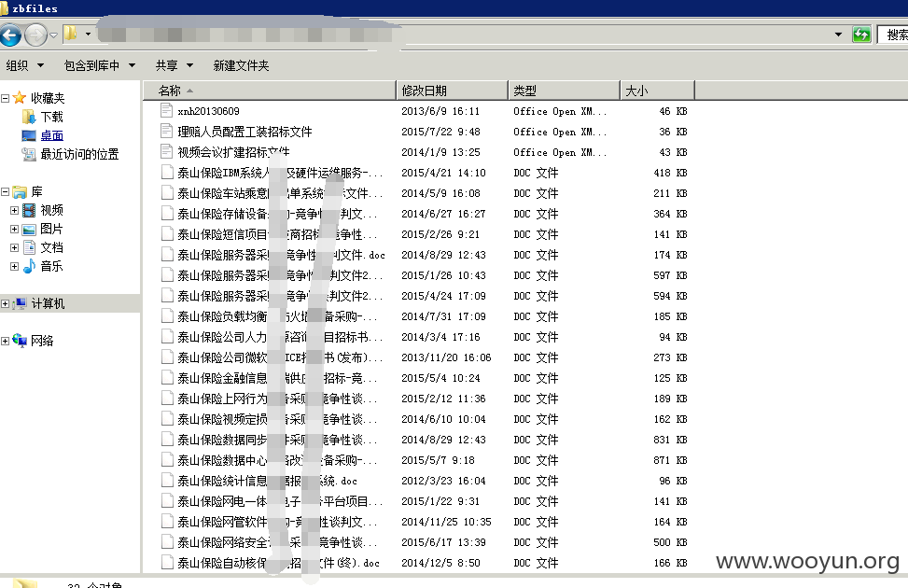Click icon of 泰山保险公司微软 file
The width and height of the screenshot is (908, 588).
tap(167, 357)
